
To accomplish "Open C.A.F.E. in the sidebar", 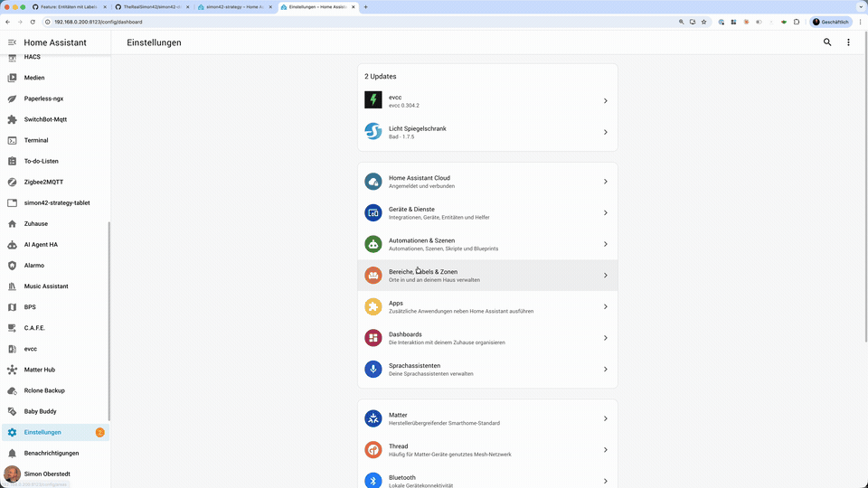I will 55,328.
